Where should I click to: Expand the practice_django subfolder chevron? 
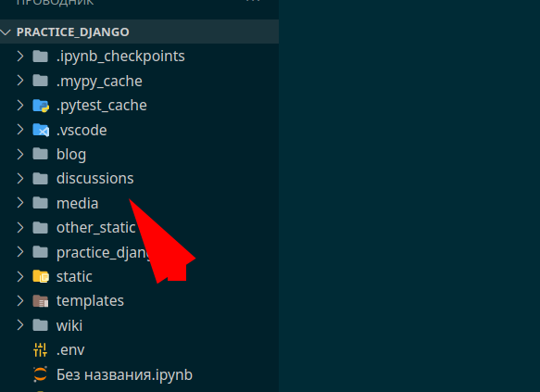(x=20, y=252)
